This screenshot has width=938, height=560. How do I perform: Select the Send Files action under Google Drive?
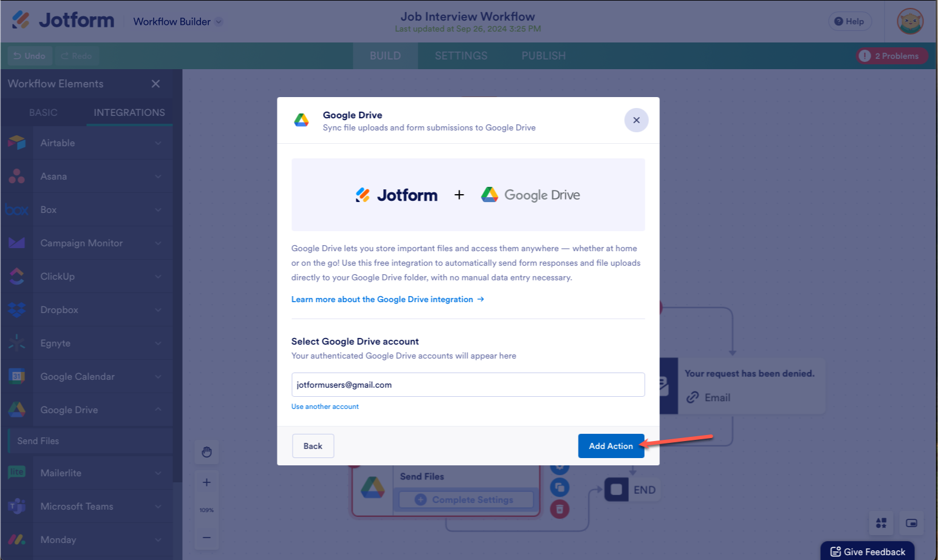click(x=90, y=441)
